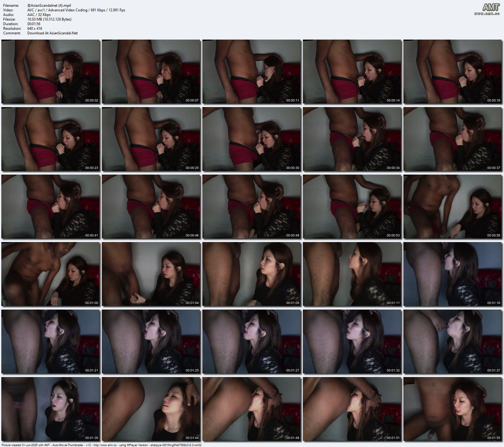
Task: Click the thumbnail stamped 00:01:09
Action: click(x=252, y=274)
